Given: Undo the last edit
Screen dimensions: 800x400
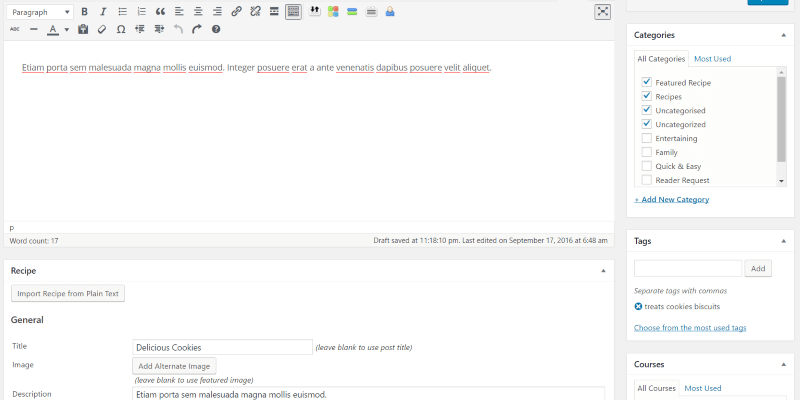Looking at the screenshot, I should point(178,30).
